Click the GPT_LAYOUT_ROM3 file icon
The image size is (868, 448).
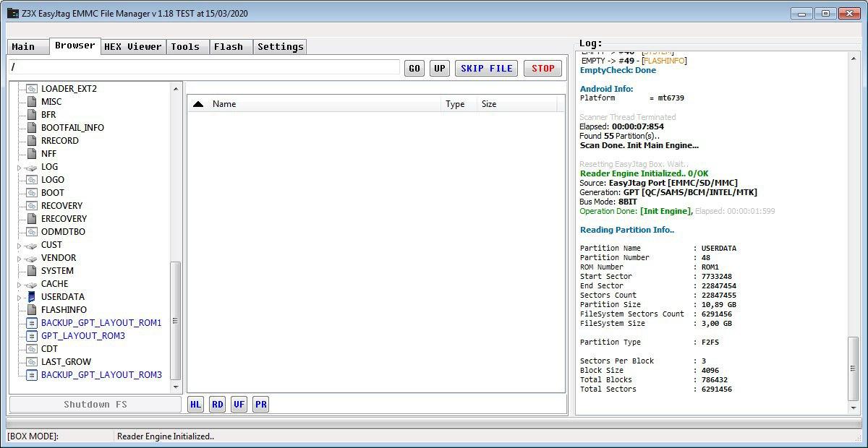tap(31, 336)
